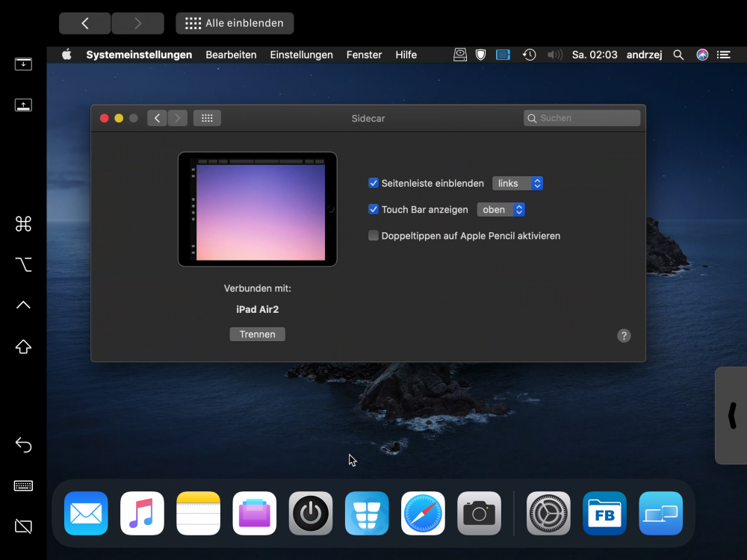This screenshot has width=747, height=560.
Task: Uncheck Touch Bar anzeigen checkbox
Action: pos(373,209)
